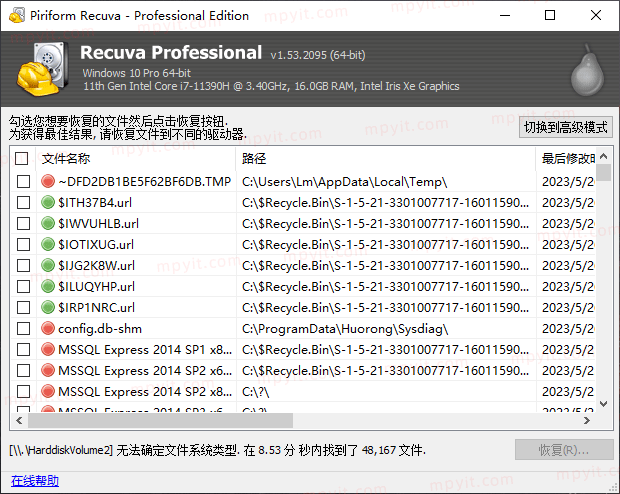Click green status dot for $ILUQYHP.url
Viewport: 620px width, 494px height.
[x=48, y=286]
